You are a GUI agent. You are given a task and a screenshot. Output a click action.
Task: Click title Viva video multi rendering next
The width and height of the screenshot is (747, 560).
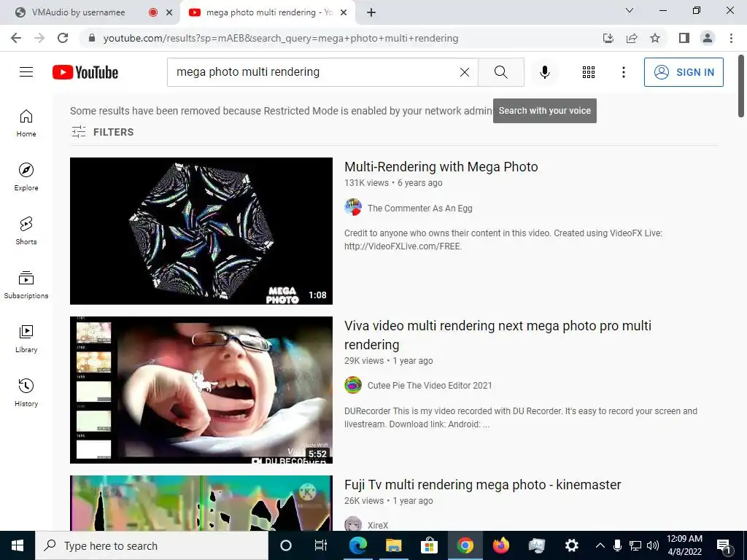tap(498, 335)
